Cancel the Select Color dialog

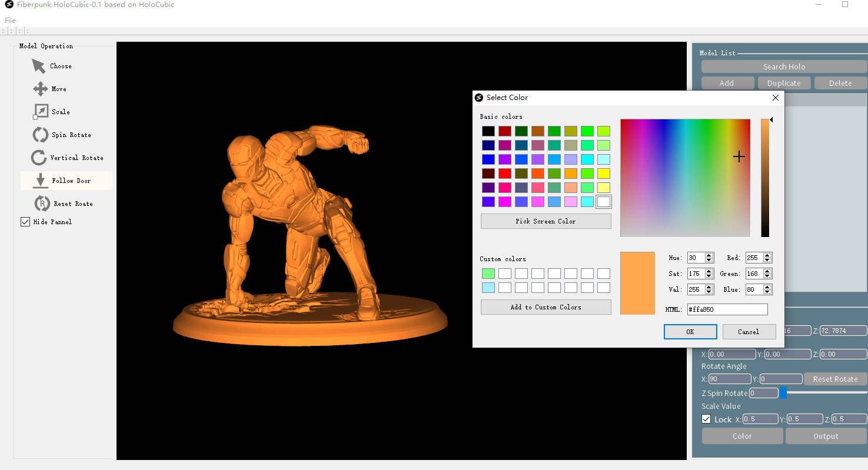tap(749, 332)
